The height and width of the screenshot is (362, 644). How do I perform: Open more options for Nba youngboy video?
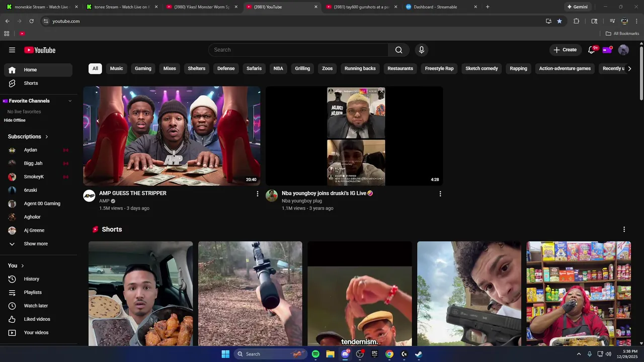tap(440, 194)
